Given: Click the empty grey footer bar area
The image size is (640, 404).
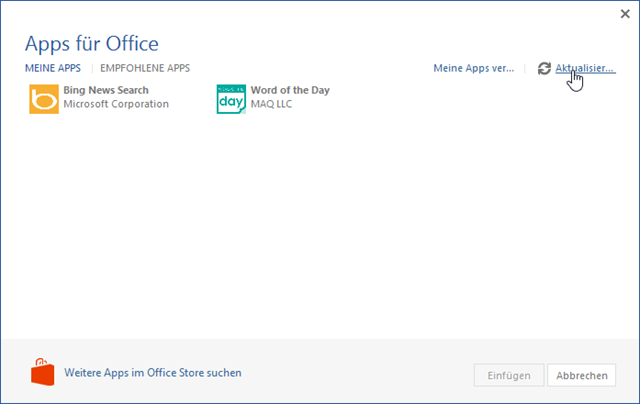Looking at the screenshot, I should [360, 373].
